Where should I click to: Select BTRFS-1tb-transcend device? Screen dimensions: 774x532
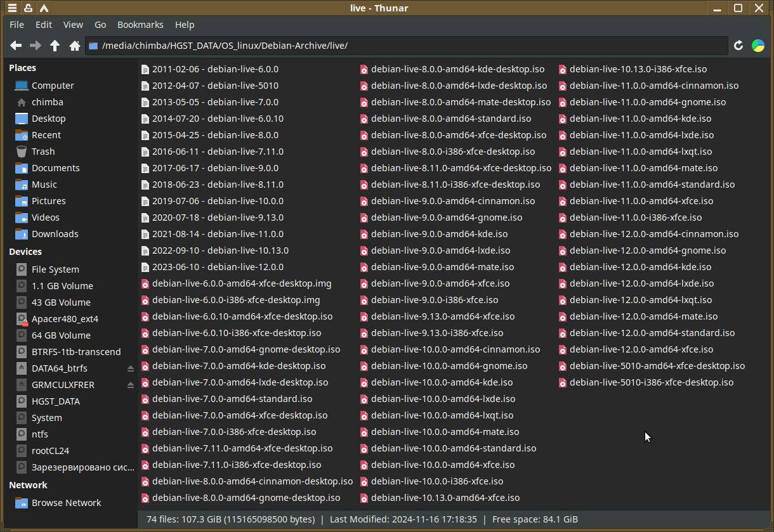(68, 352)
